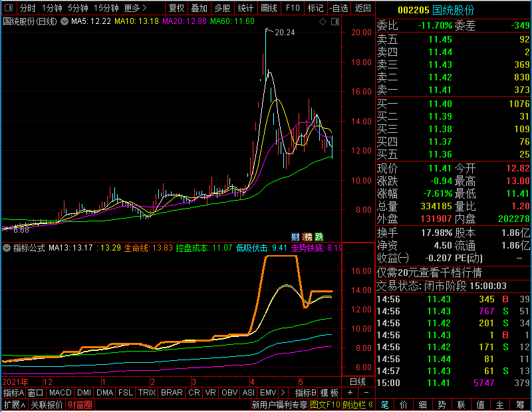Image resolution: width=532 pixels, height=412 pixels.
Task: Click the 新用户福利专享 link
Action: pyautogui.click(x=279, y=405)
